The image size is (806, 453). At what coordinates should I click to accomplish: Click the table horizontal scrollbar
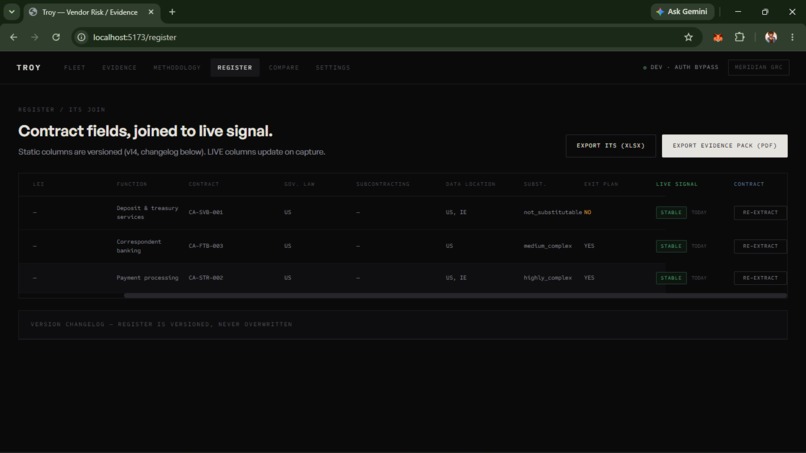click(455, 296)
